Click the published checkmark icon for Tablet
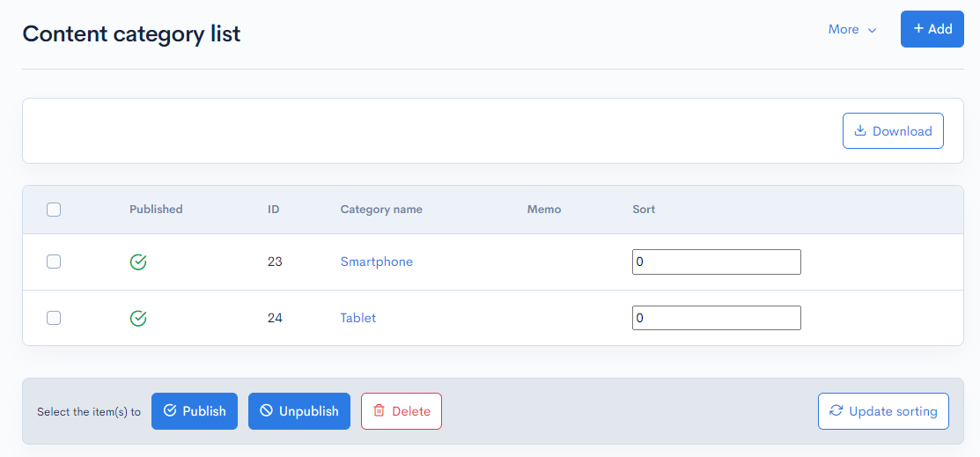 click(138, 318)
